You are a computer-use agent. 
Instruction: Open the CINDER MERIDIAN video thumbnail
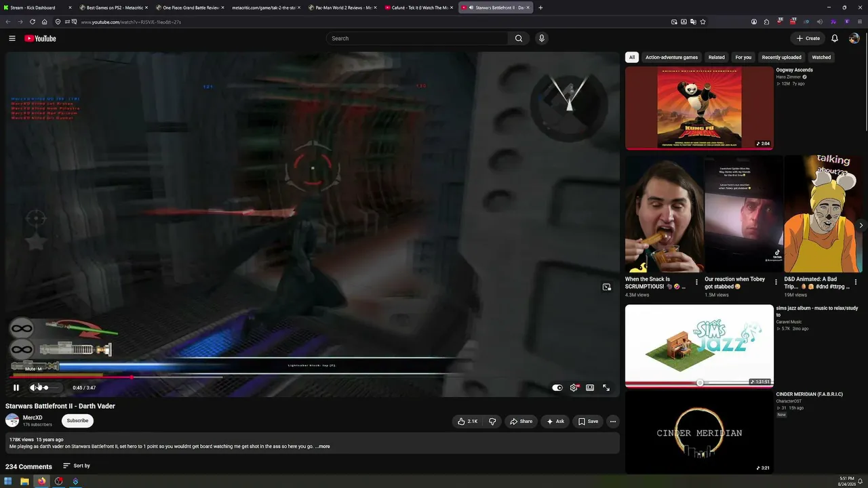tap(699, 432)
